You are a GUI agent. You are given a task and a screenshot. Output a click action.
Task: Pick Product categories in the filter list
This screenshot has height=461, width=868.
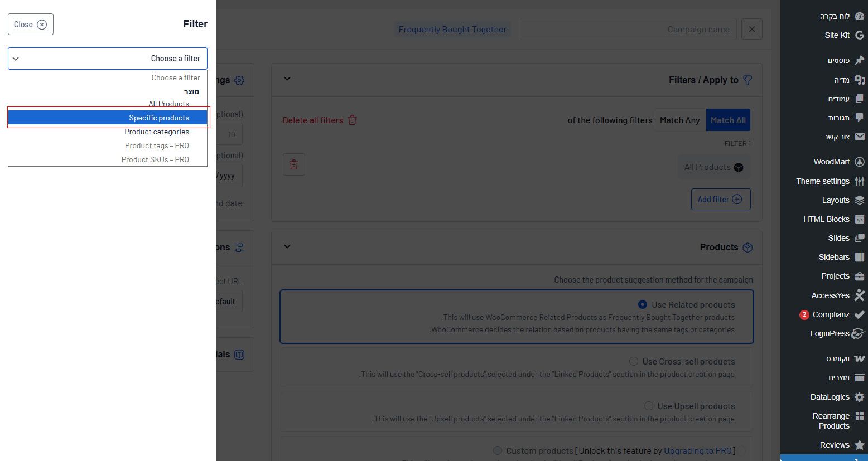click(157, 132)
